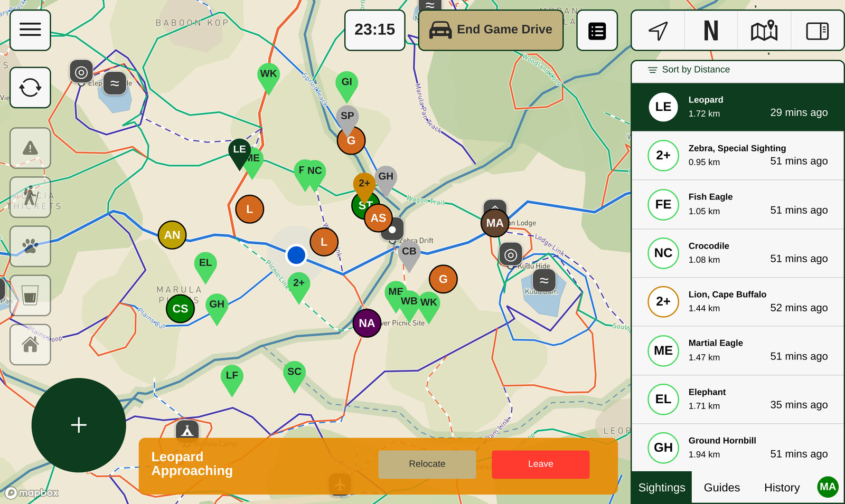The height and width of the screenshot is (504, 845).
Task: Tap the grey SP map pin
Action: click(347, 117)
